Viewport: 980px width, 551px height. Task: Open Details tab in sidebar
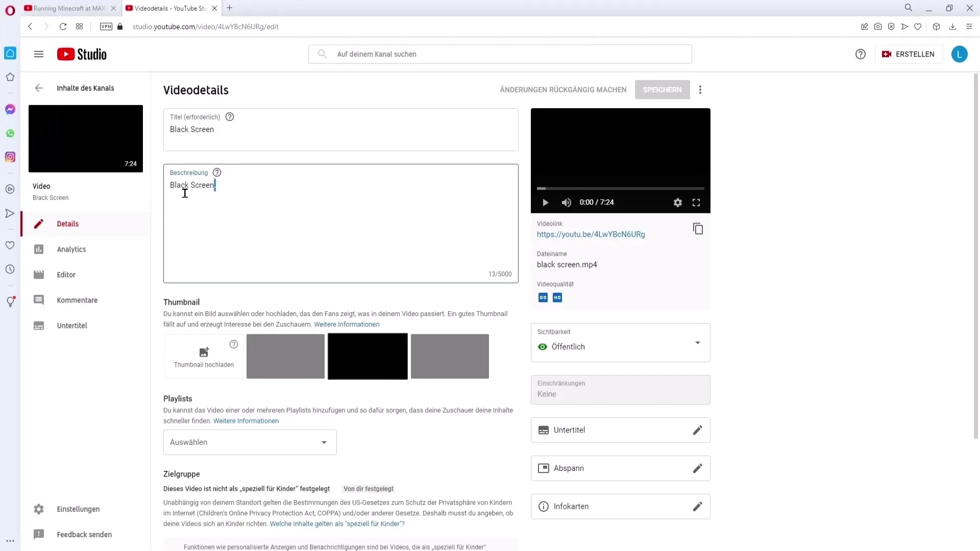tap(67, 224)
